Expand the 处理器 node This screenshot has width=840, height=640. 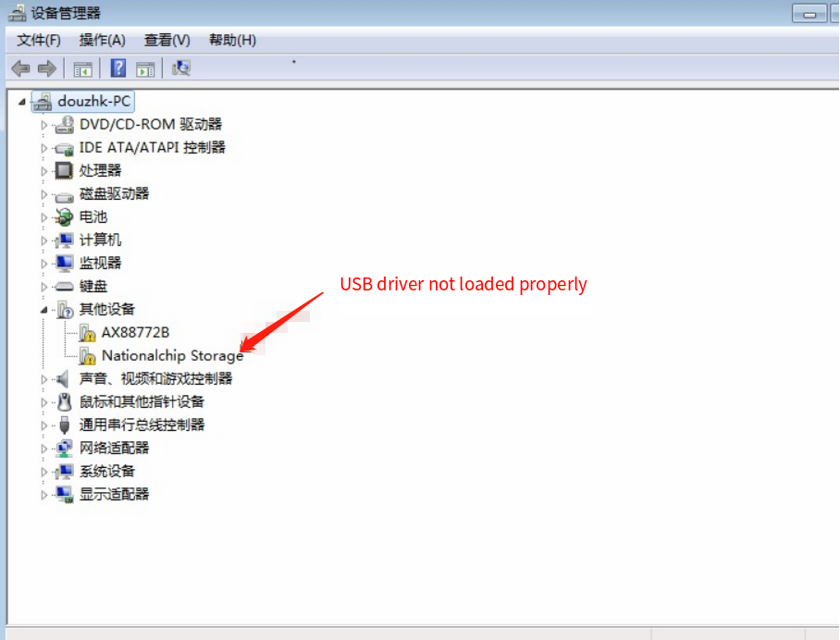point(43,171)
